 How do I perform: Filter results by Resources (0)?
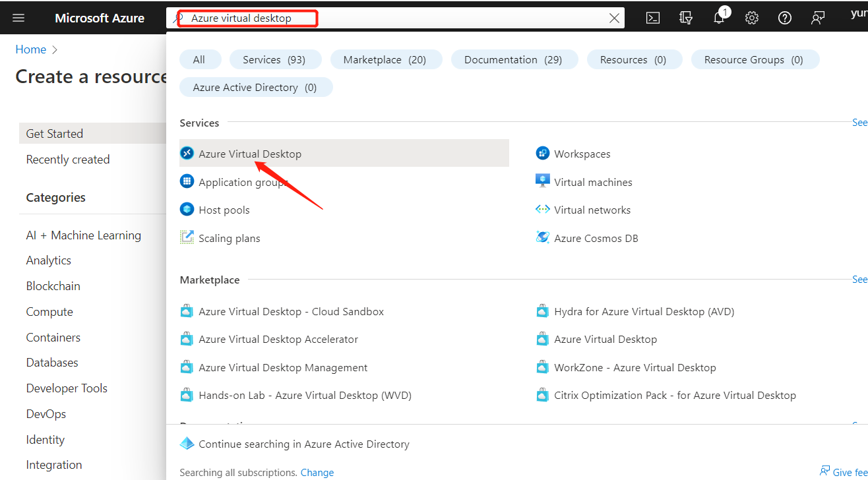(635, 59)
